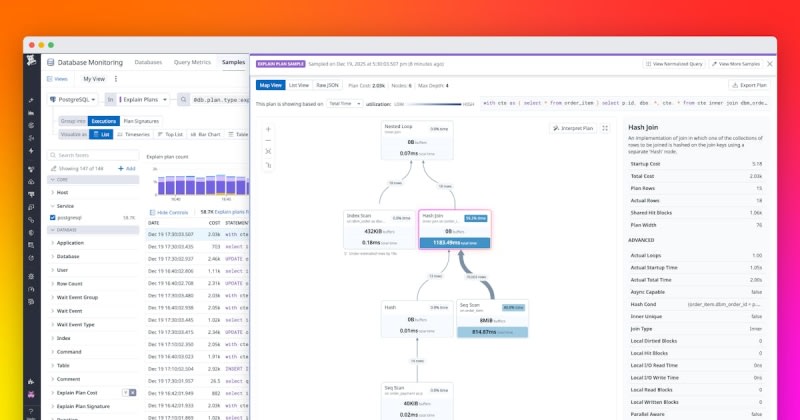Expand plan map to fullscreen

click(x=605, y=128)
